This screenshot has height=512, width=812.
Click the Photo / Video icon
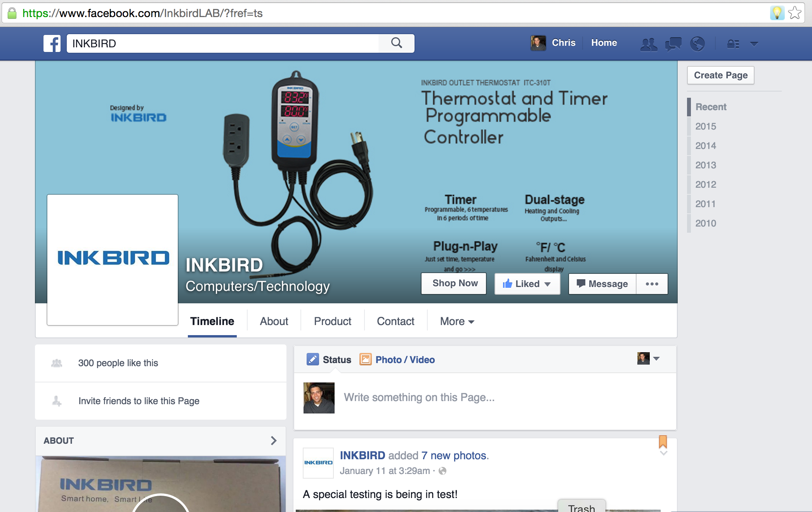click(365, 360)
